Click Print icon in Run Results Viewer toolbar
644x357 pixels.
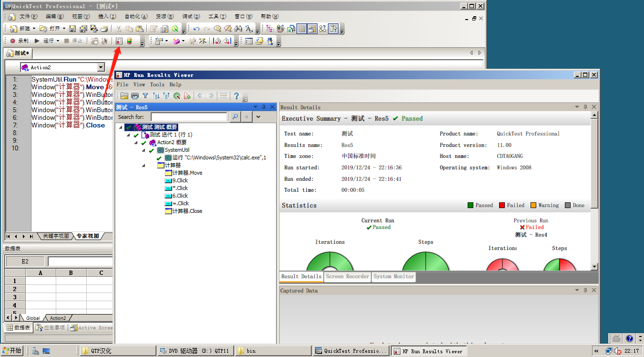tap(135, 96)
